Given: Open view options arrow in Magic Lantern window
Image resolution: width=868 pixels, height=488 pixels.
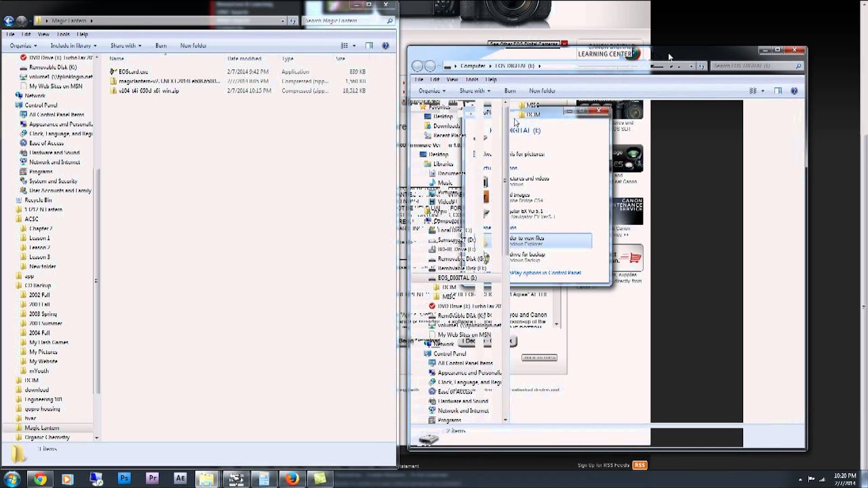Looking at the screenshot, I should point(354,45).
